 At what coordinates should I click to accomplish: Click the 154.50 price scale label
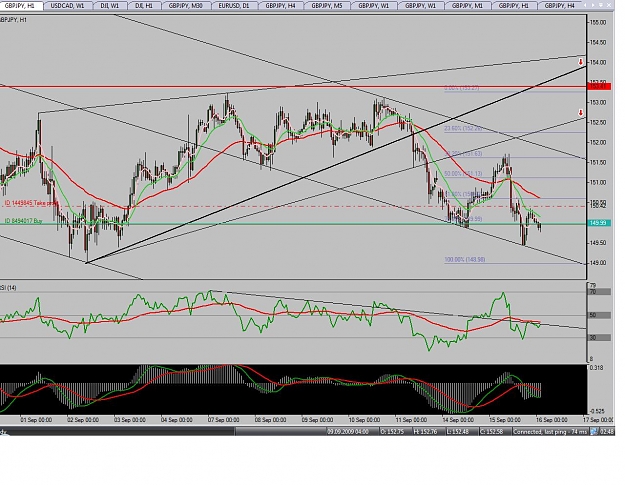598,42
